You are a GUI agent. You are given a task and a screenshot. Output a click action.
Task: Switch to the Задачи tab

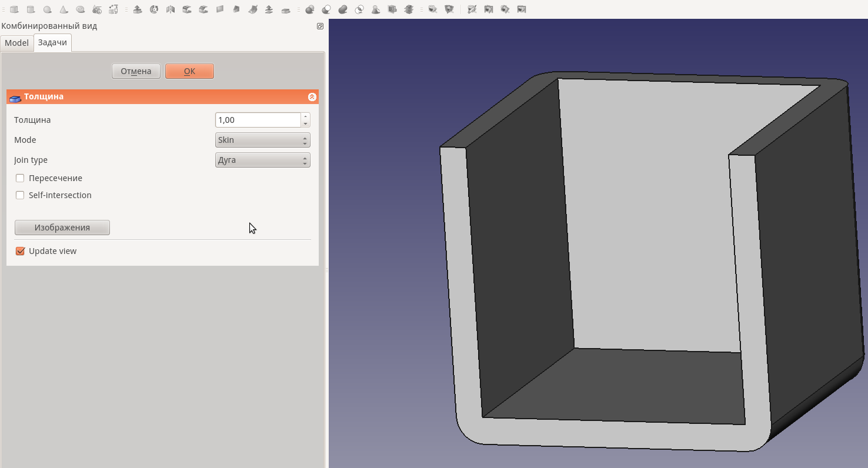52,42
